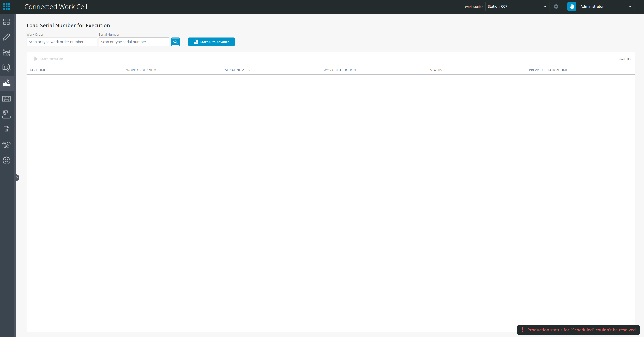644x337 pixels.
Task: Open sidebar settings gear icon
Action: [7, 160]
